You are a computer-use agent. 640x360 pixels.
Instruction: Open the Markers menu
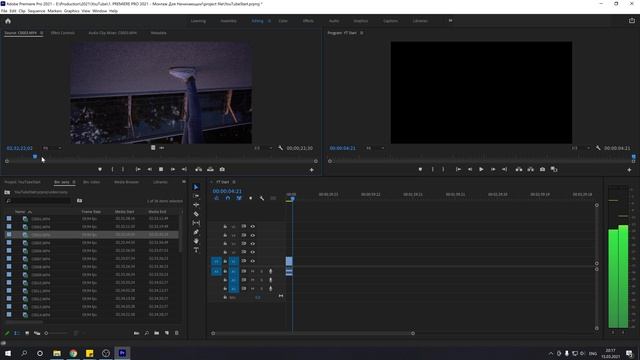coord(55,11)
